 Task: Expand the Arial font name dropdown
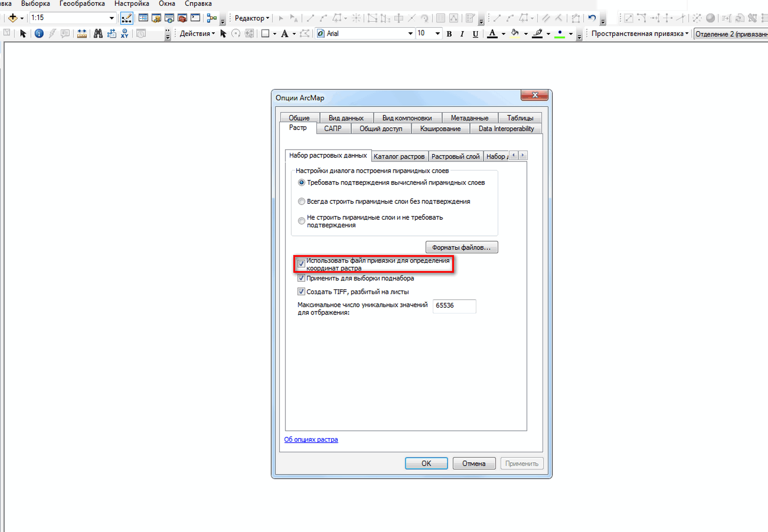click(410, 34)
